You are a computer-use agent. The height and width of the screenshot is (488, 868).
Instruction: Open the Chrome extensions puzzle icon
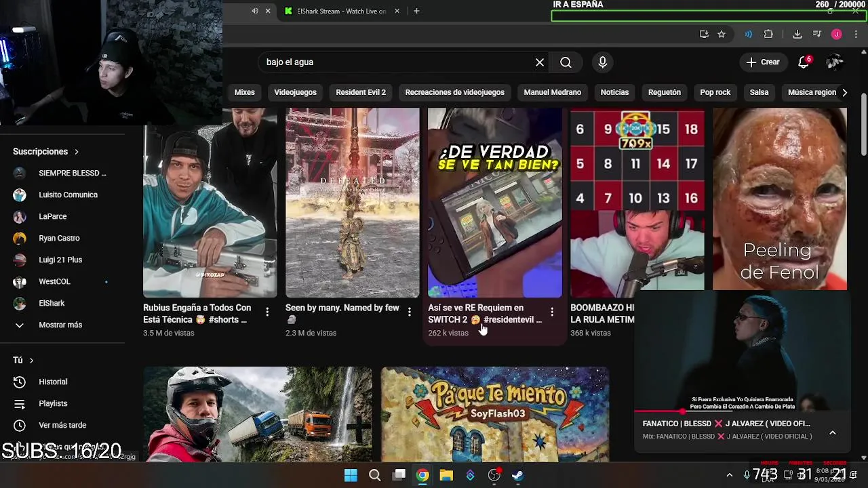(768, 35)
